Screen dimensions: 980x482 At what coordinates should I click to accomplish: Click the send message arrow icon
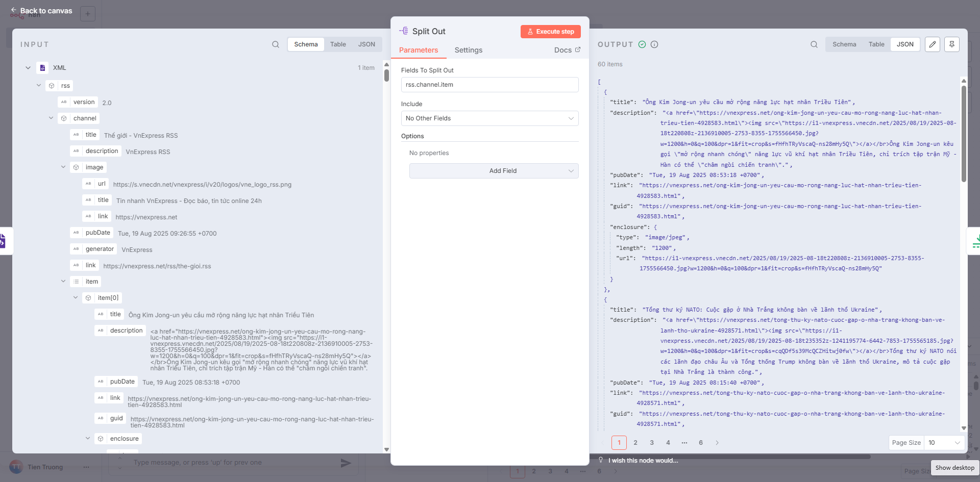[x=346, y=463]
